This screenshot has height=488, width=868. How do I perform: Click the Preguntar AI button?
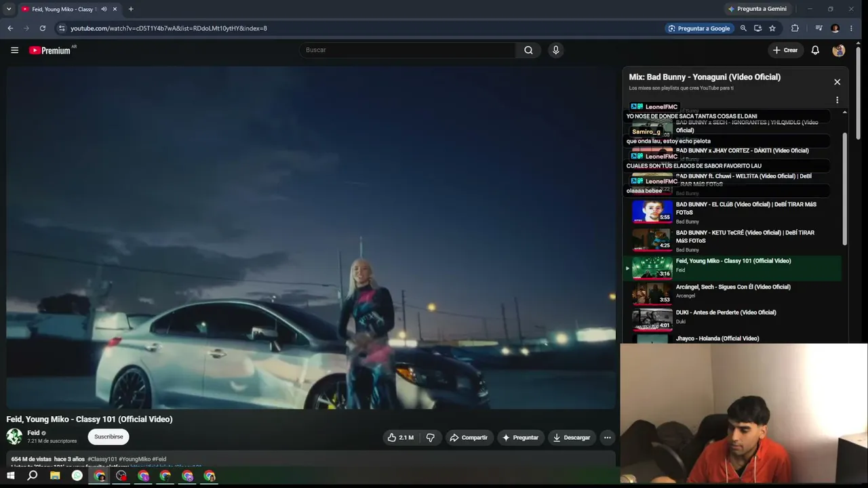pos(520,438)
